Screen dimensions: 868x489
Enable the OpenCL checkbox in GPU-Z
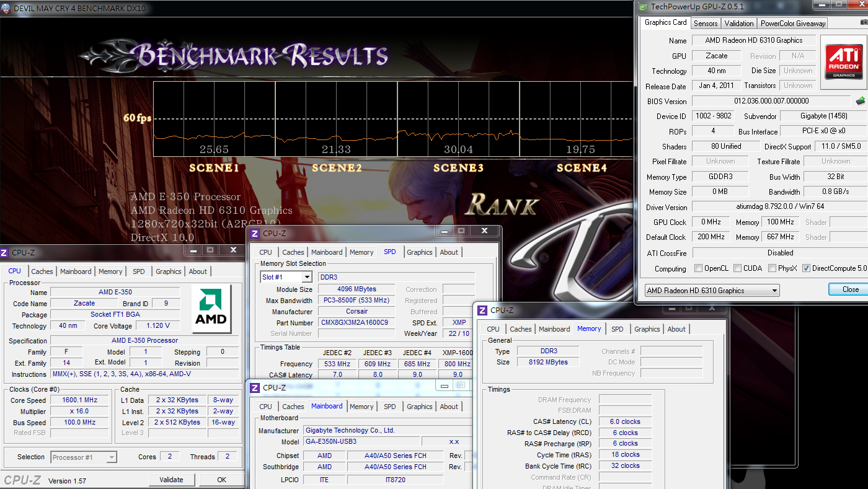[699, 268]
